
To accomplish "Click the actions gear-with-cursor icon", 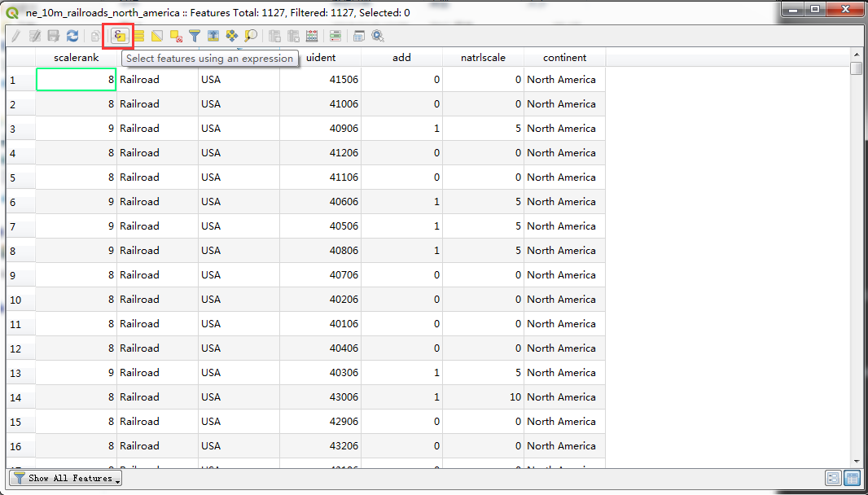I will [x=378, y=37].
